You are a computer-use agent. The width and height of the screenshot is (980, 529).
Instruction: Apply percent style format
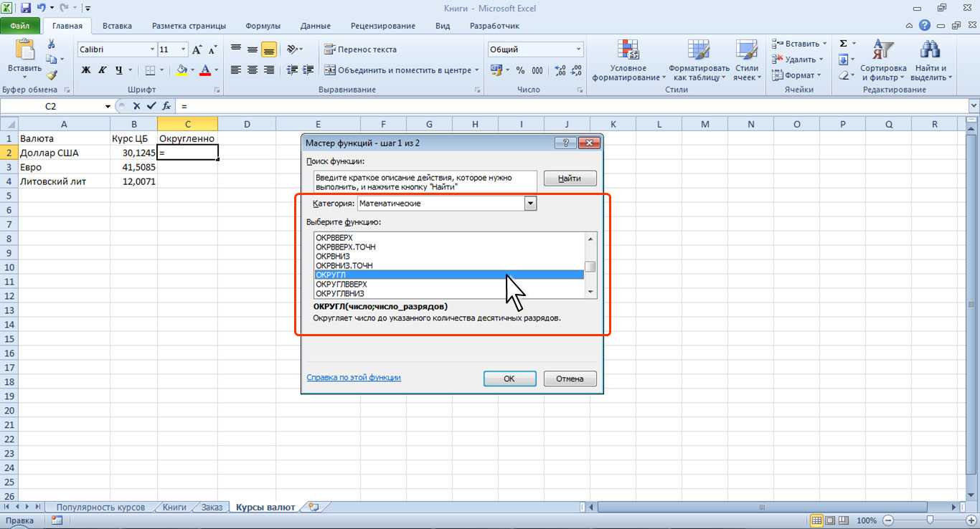(520, 70)
